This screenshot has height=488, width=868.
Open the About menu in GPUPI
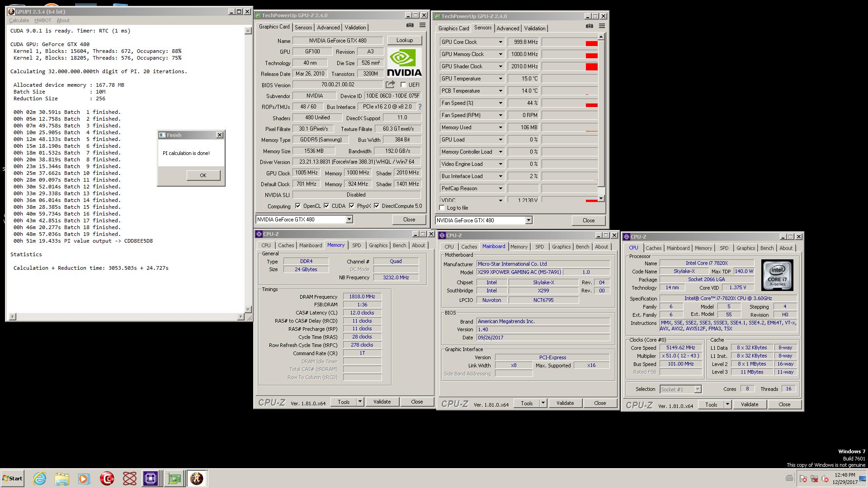coord(63,20)
